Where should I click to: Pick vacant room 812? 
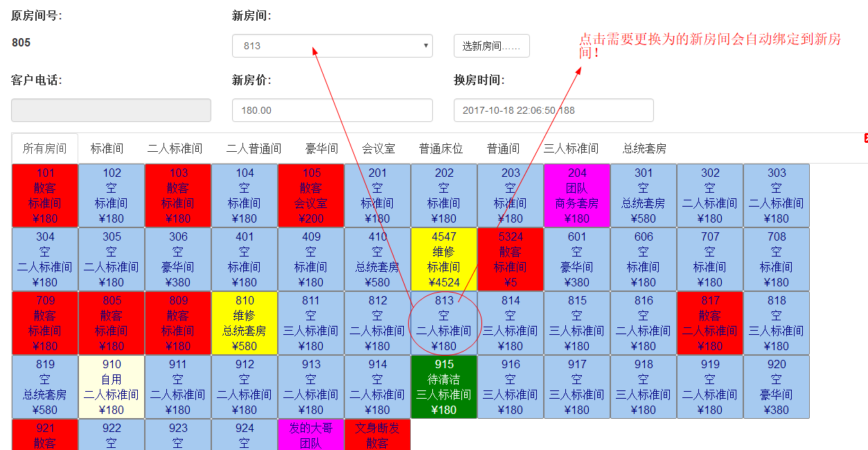click(x=378, y=323)
